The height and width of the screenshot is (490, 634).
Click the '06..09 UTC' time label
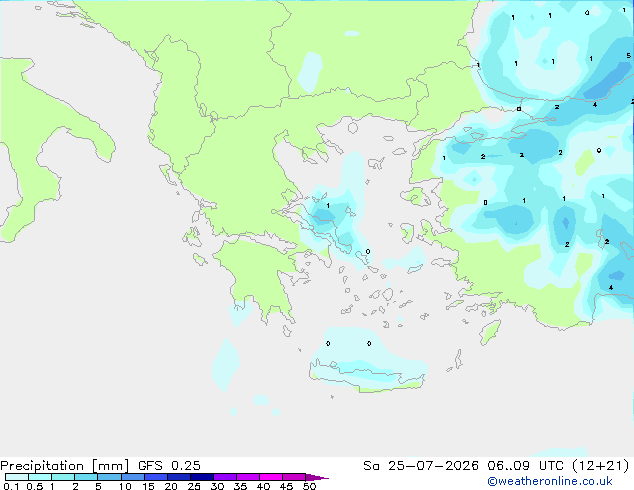(526, 466)
